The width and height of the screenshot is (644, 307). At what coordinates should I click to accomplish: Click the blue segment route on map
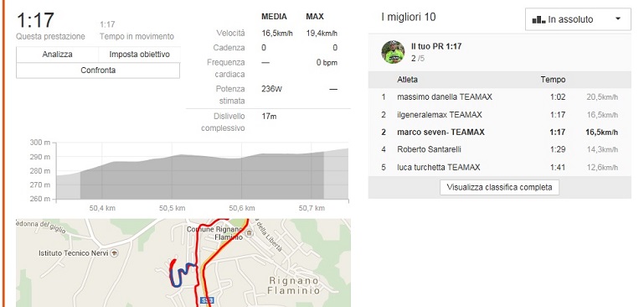pos(180,273)
